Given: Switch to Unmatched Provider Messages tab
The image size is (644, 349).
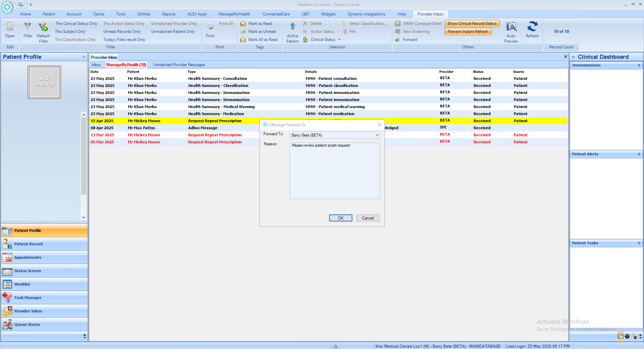Looking at the screenshot, I should tap(179, 65).
